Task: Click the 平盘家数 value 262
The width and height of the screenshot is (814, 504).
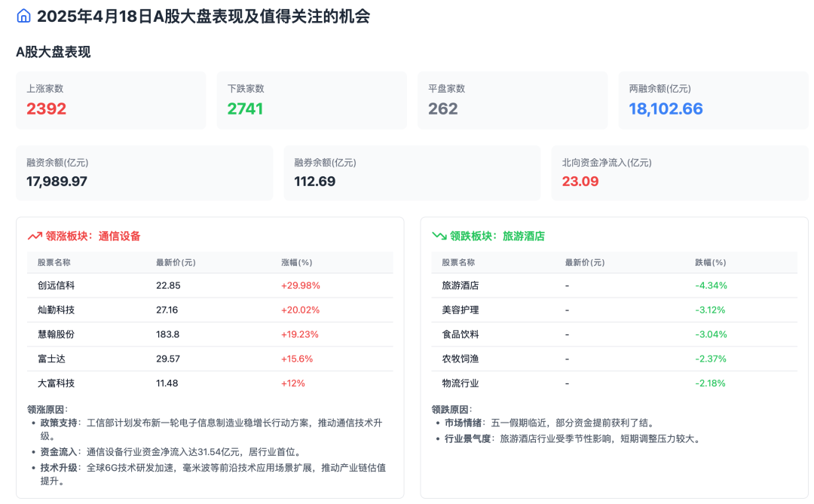Action: (x=443, y=108)
